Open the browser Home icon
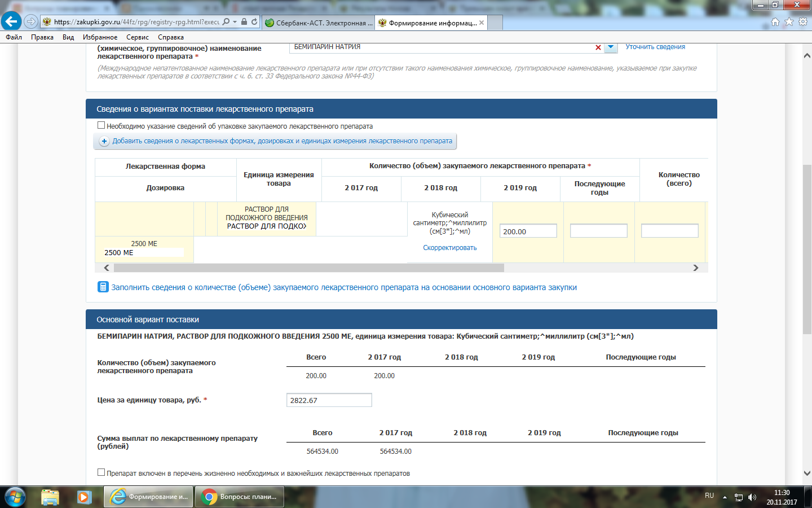812x508 pixels. pyautogui.click(x=775, y=21)
